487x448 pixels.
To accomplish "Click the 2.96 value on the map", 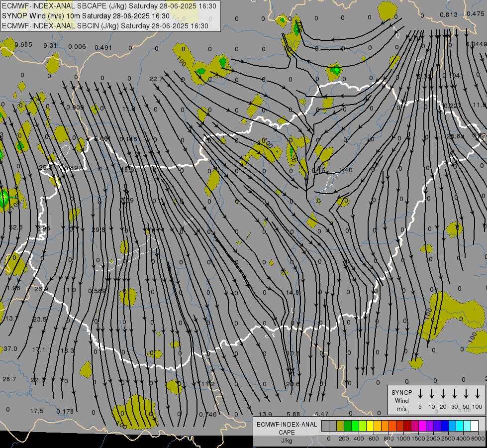I will tap(43, 228).
